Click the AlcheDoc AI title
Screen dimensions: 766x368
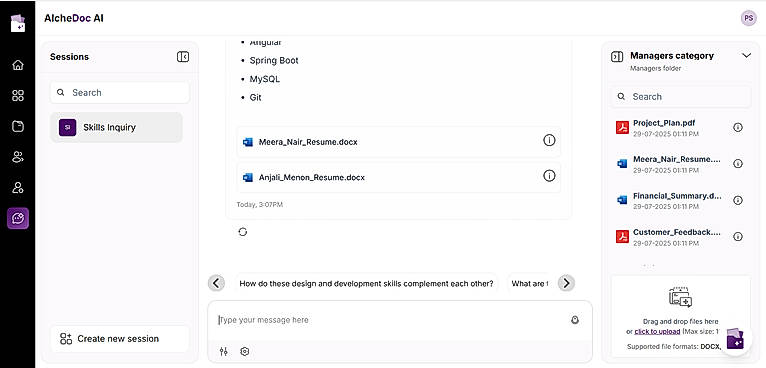pos(74,19)
